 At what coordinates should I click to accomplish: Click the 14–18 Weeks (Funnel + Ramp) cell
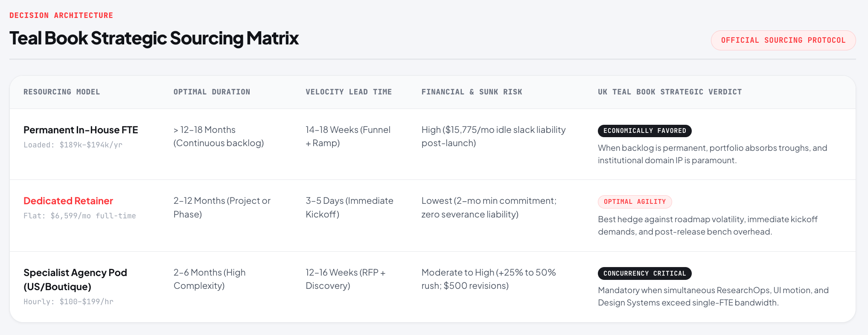pyautogui.click(x=348, y=136)
